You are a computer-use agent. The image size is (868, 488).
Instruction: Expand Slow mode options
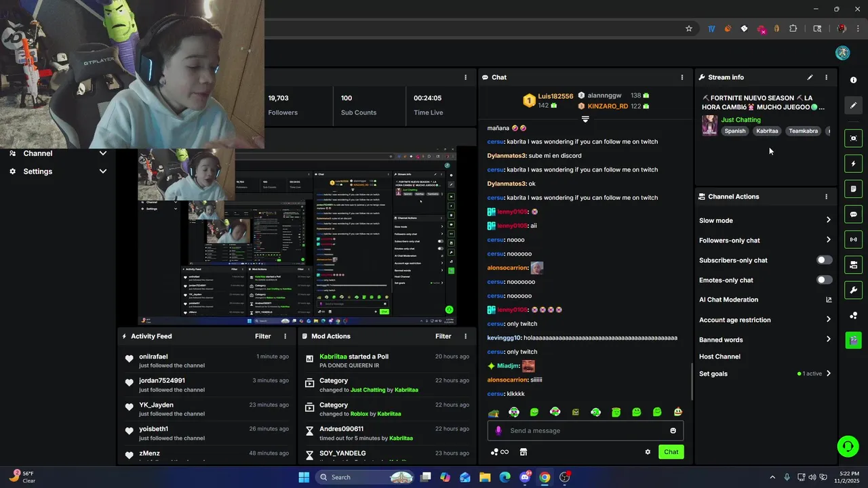tap(828, 220)
